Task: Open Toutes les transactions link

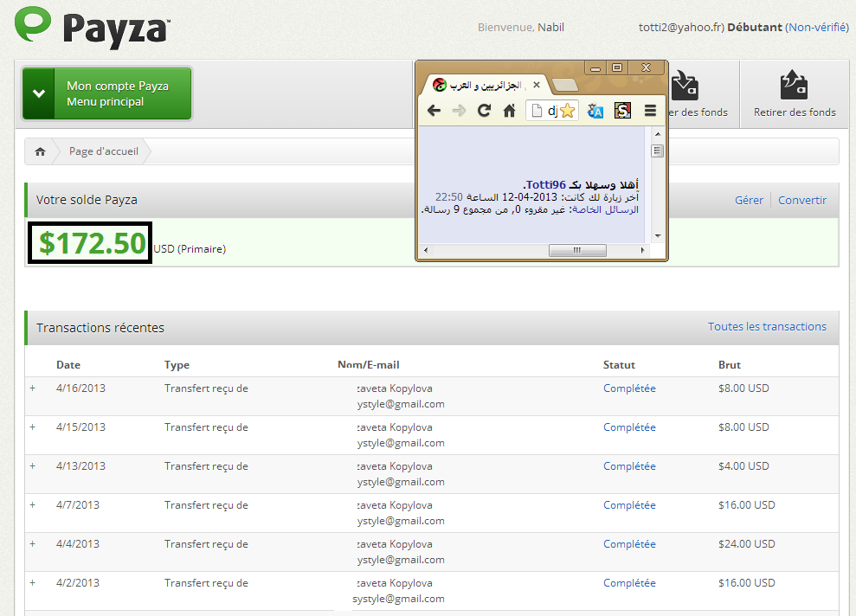Action: click(x=767, y=327)
